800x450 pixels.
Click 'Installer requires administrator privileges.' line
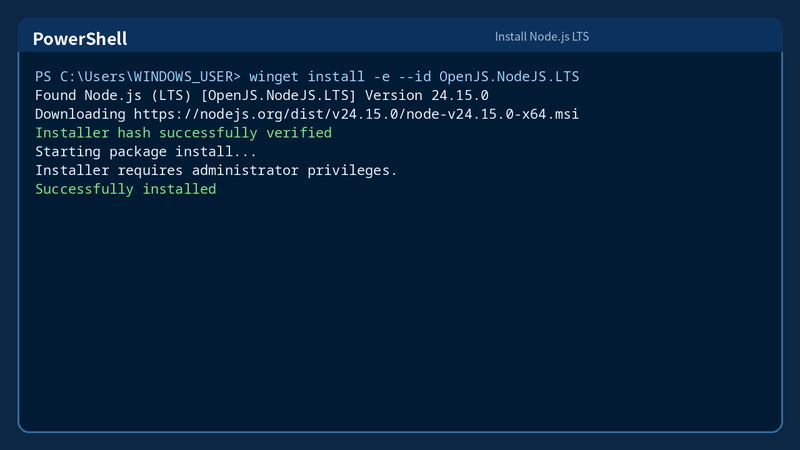coord(216,170)
